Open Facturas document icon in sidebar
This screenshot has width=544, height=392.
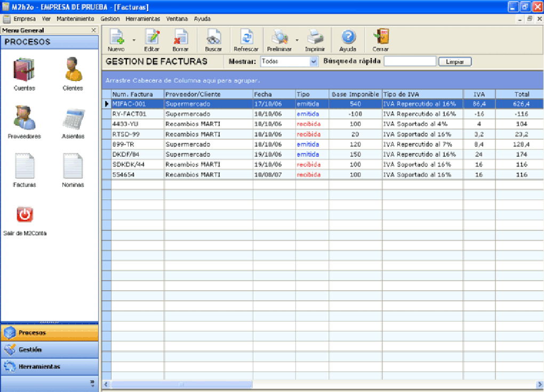[x=25, y=170]
